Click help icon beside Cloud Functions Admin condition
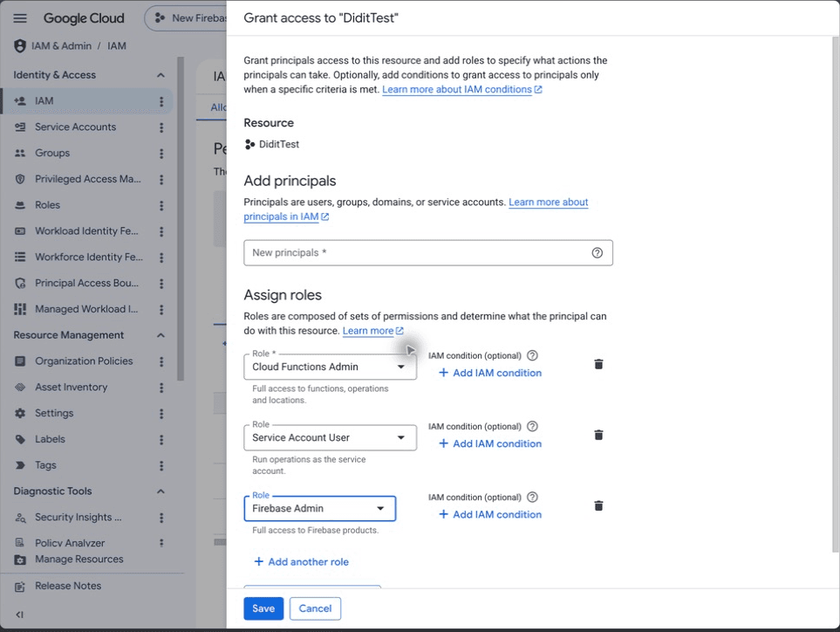 (x=532, y=355)
